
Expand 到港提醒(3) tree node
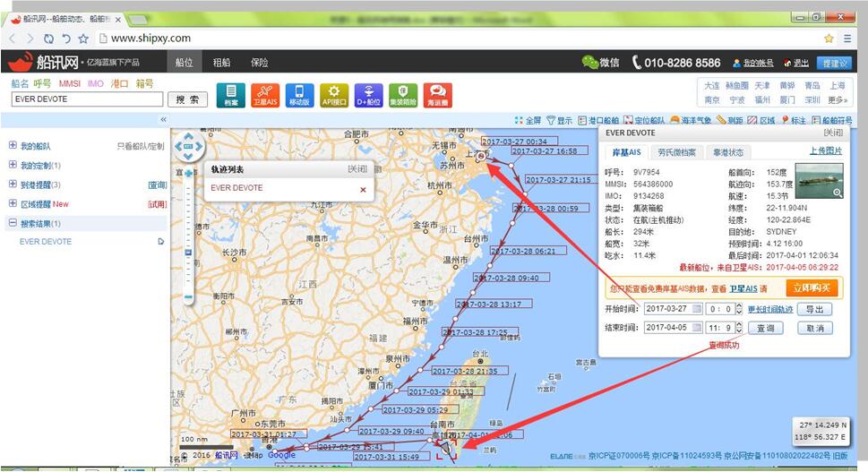point(13,185)
